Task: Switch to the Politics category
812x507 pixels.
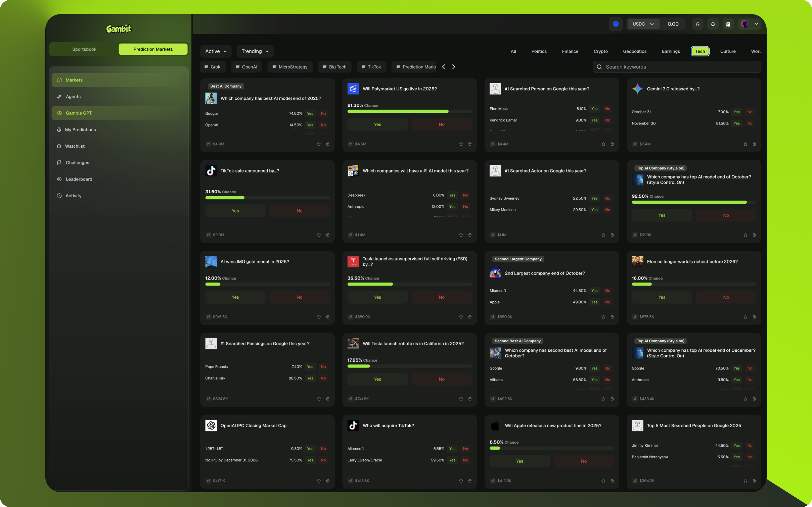Action: coord(539,51)
